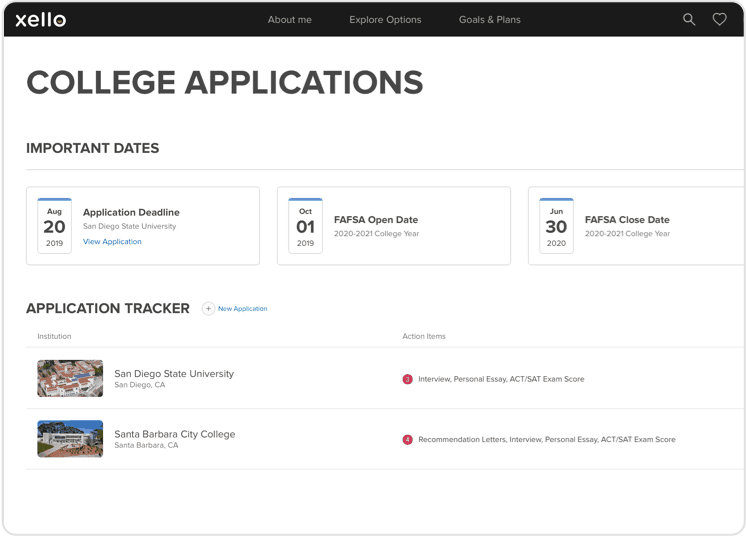Open the About me menu

pyautogui.click(x=289, y=20)
